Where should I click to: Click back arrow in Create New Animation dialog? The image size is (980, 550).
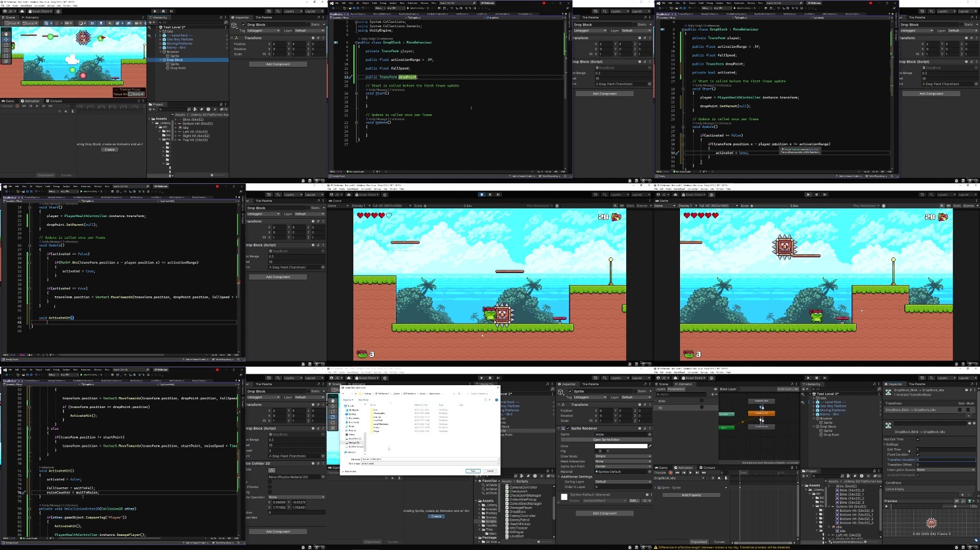click(343, 393)
